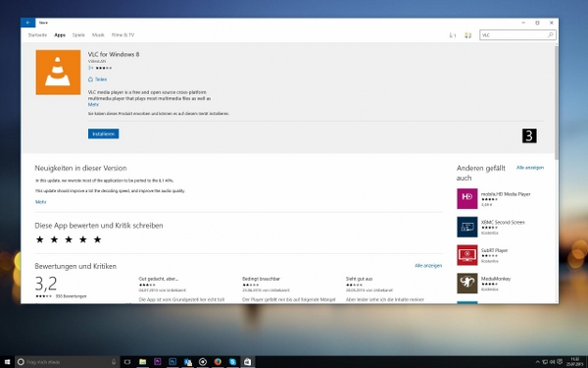Open the review titled 'Gut gedacht, aber...'

click(x=158, y=279)
